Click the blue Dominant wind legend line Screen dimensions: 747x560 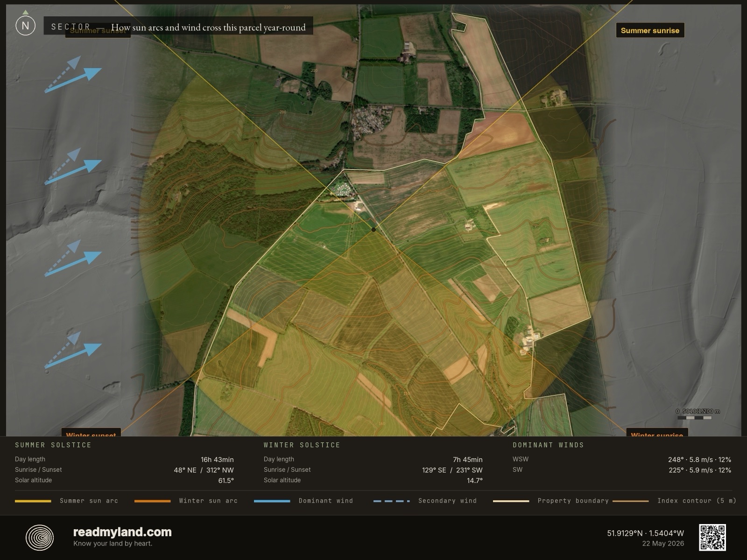(272, 501)
